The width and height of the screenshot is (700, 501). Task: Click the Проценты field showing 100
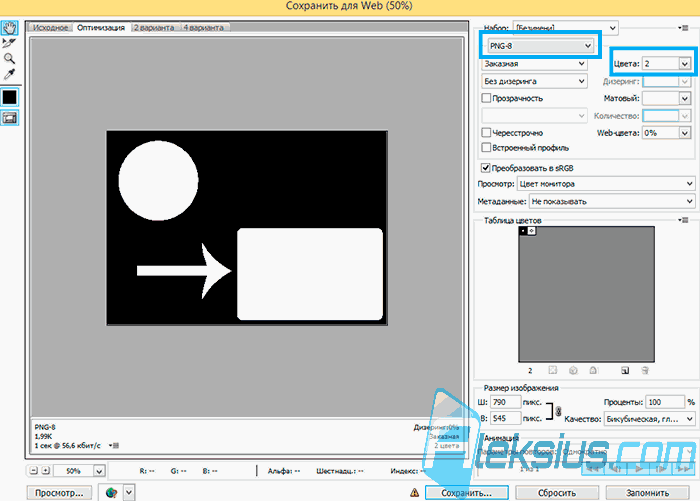(665, 402)
